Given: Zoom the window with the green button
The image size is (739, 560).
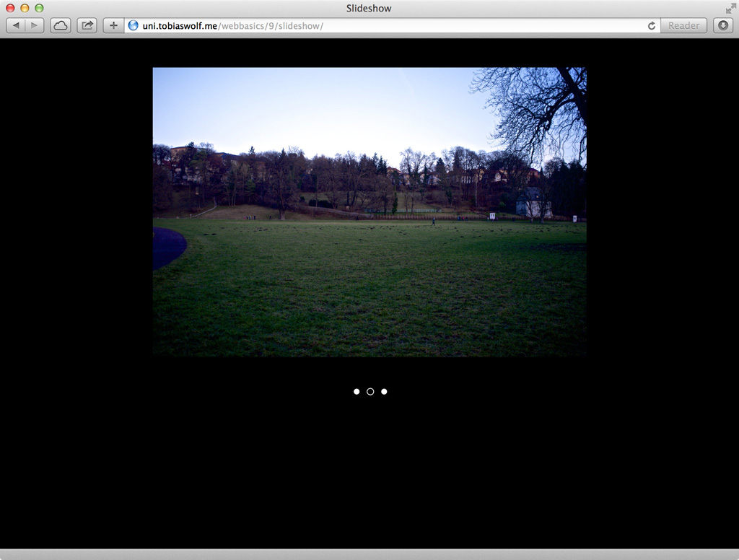Looking at the screenshot, I should point(39,8).
